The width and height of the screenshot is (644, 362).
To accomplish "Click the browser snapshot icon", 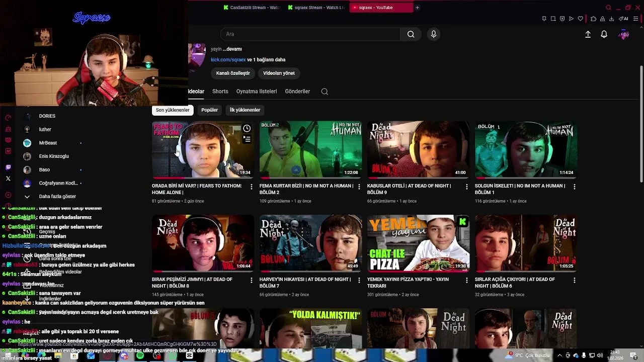I will click(x=553, y=19).
